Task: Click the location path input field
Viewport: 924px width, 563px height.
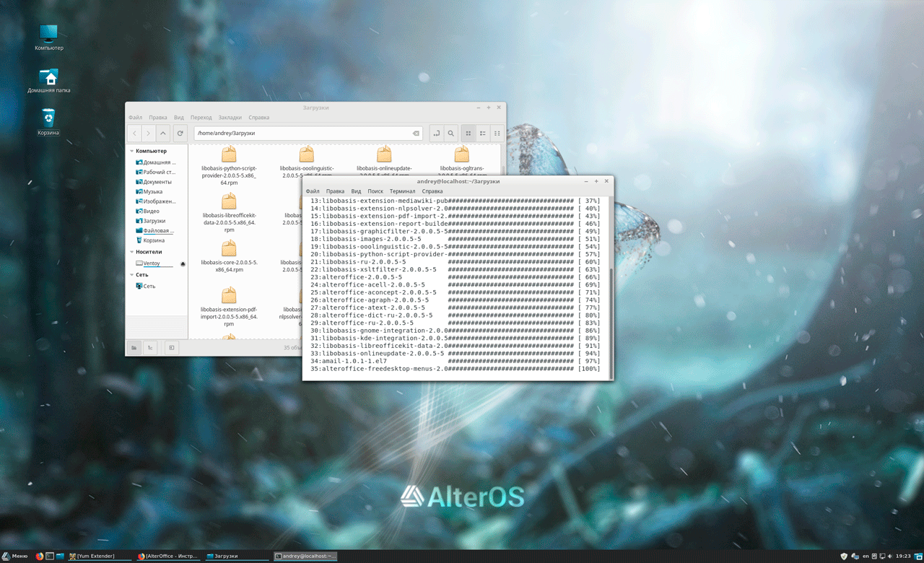Action: click(x=308, y=134)
